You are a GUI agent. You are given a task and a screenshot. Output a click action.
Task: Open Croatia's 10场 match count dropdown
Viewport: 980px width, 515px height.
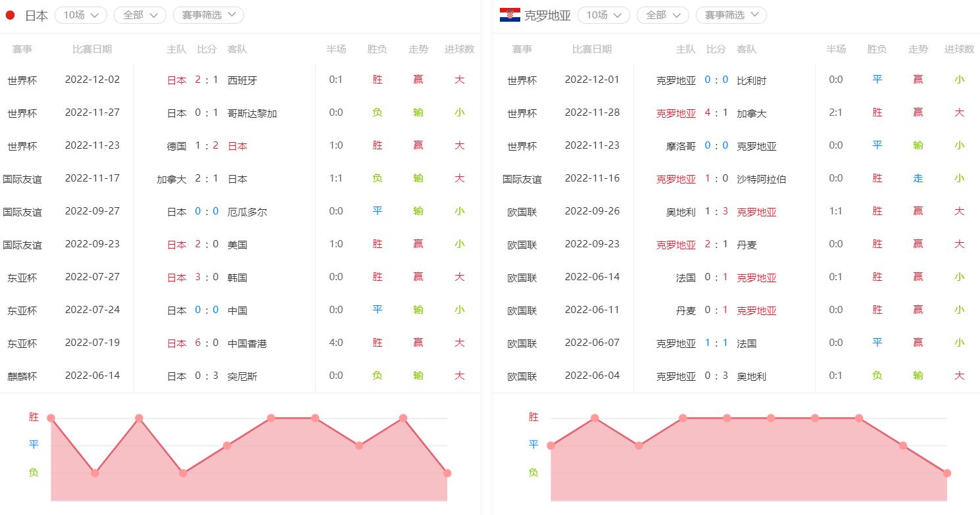click(603, 15)
